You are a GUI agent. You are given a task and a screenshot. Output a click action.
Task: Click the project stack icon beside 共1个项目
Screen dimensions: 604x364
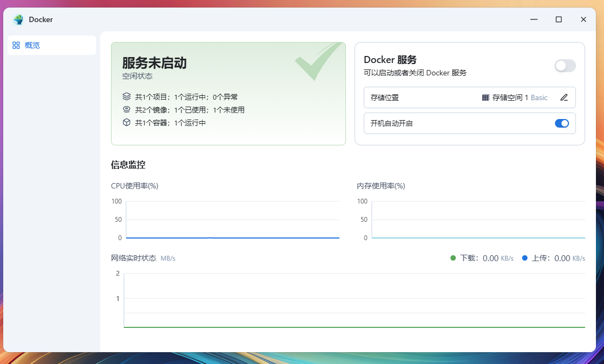point(126,96)
